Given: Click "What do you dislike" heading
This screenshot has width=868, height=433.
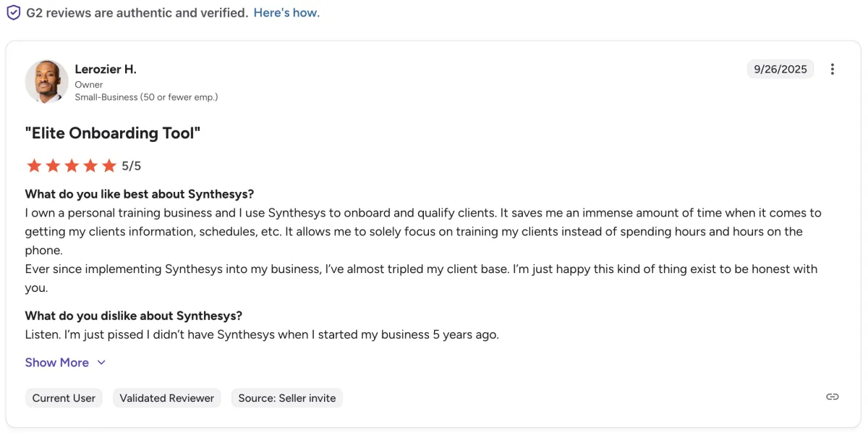Looking at the screenshot, I should pos(134,316).
